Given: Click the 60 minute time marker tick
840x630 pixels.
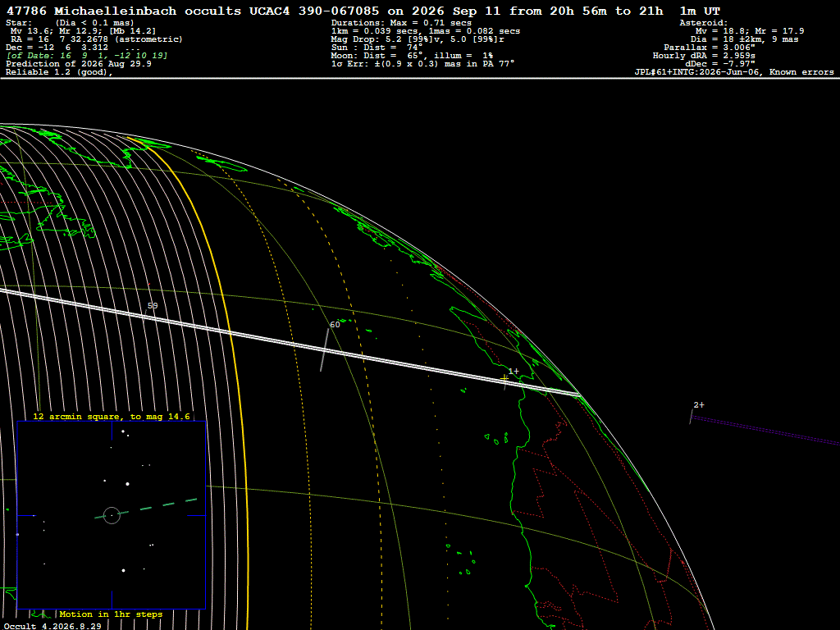Looking at the screenshot, I should (x=325, y=349).
